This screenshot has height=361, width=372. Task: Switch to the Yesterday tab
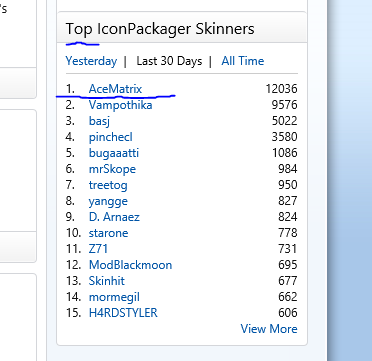(91, 61)
